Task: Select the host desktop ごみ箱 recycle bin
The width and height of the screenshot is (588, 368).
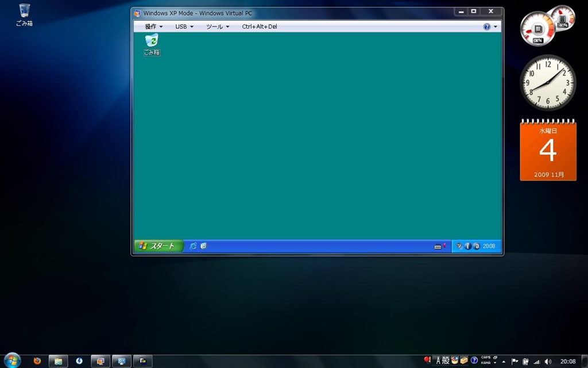Action: coord(24,15)
